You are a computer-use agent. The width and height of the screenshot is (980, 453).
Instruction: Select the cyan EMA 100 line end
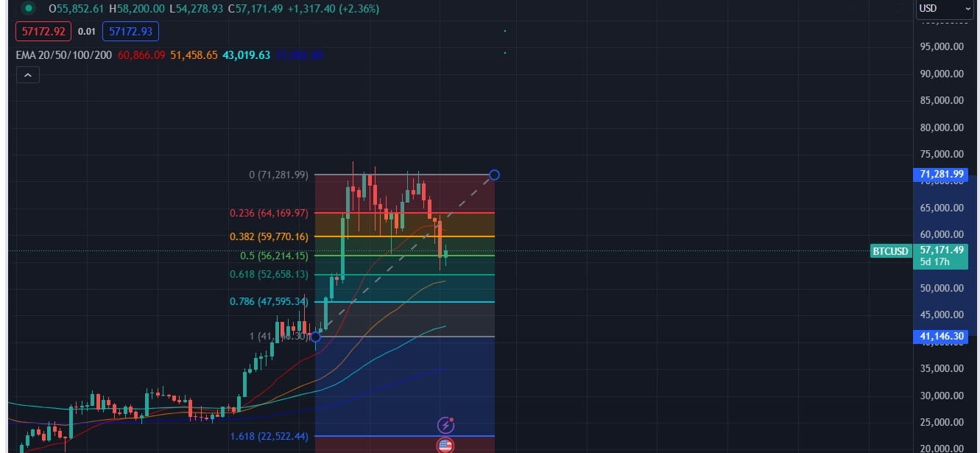pyautogui.click(x=445, y=326)
